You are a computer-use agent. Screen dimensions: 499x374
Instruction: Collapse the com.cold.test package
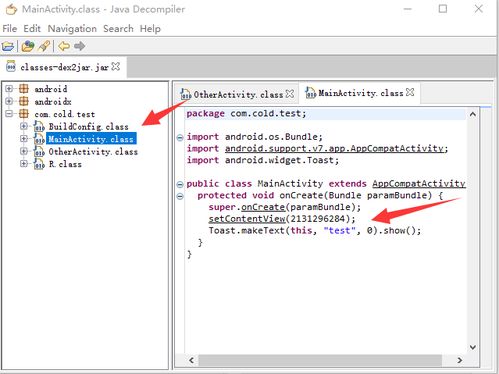point(9,114)
